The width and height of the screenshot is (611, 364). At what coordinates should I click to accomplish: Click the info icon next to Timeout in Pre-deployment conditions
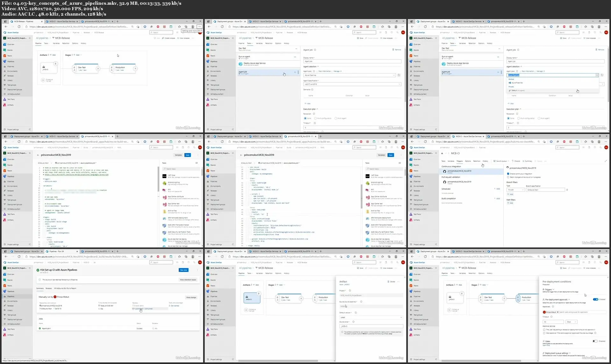tap(551, 317)
